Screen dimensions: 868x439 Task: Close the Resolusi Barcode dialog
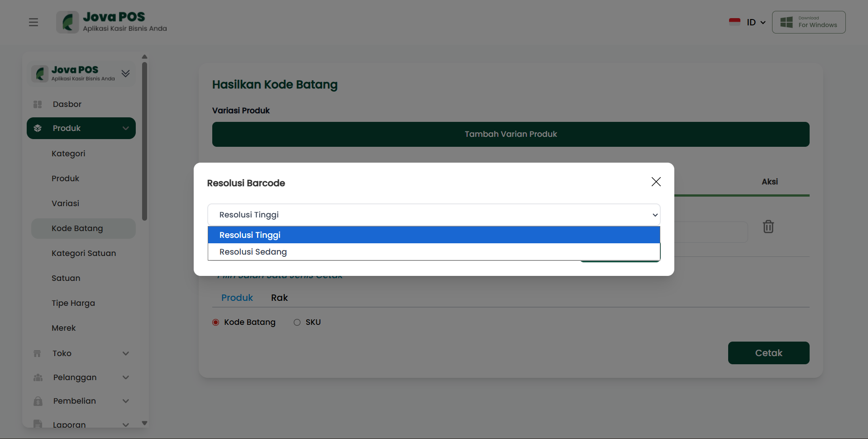tap(656, 182)
